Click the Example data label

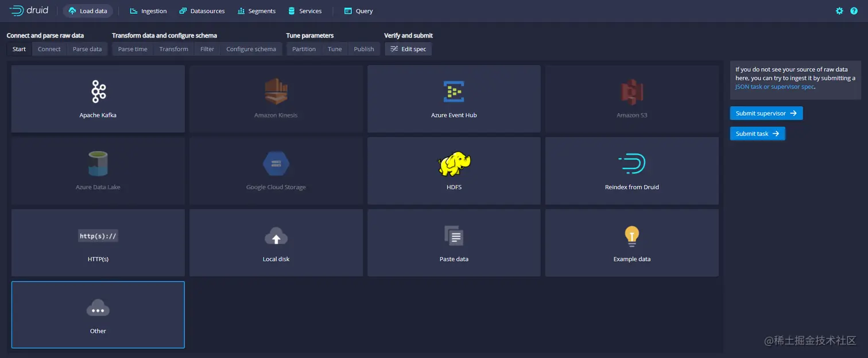[632, 259]
